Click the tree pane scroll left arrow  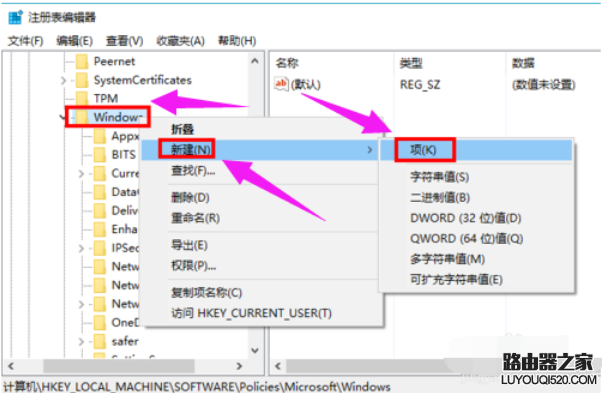(11, 366)
